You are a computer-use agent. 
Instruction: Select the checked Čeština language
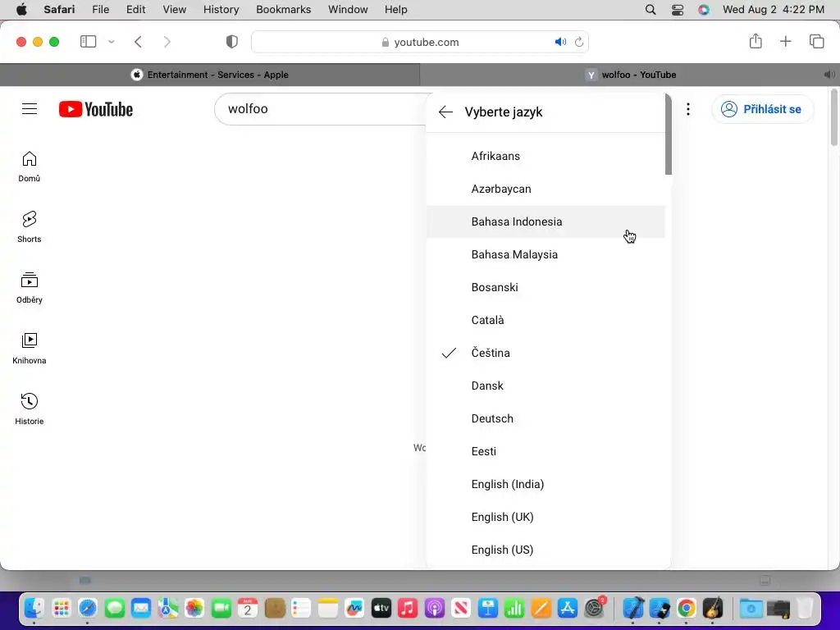(546, 353)
